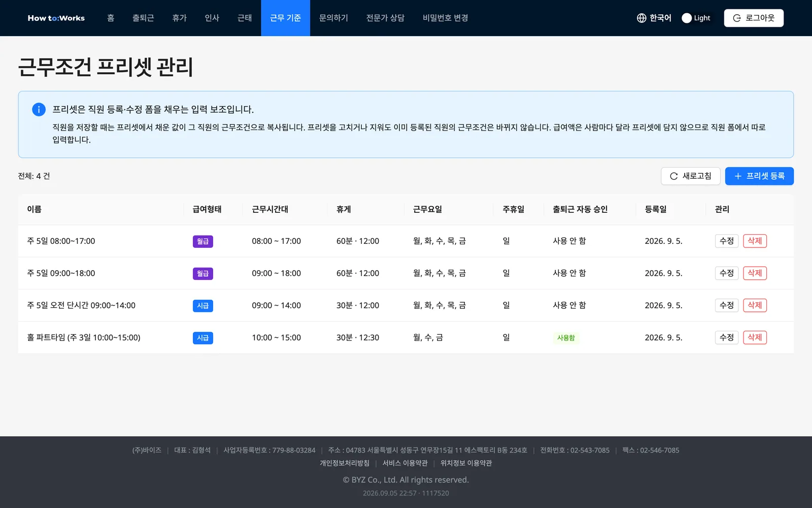812x508 pixels.
Task: Toggle the Light theme switch
Action: click(696, 18)
